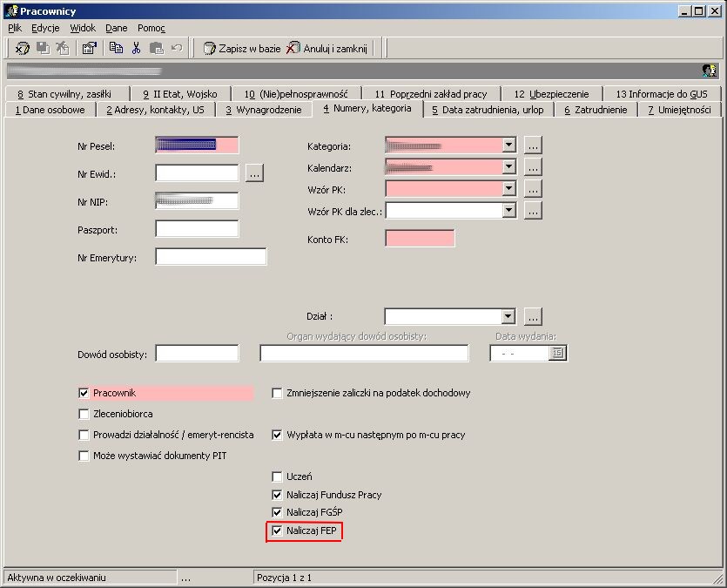The width and height of the screenshot is (727, 588).
Task: Enable the Zleceniobiorca checkbox
Action: click(84, 414)
